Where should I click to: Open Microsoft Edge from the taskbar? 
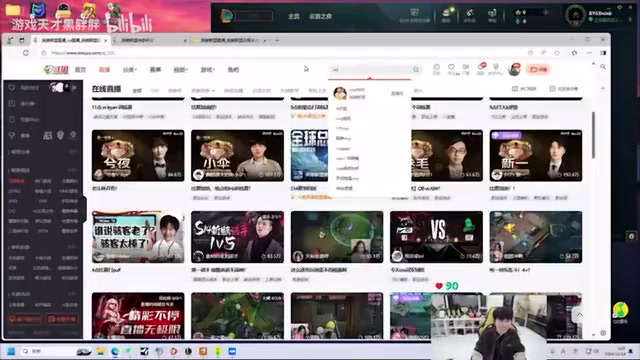pos(115,351)
